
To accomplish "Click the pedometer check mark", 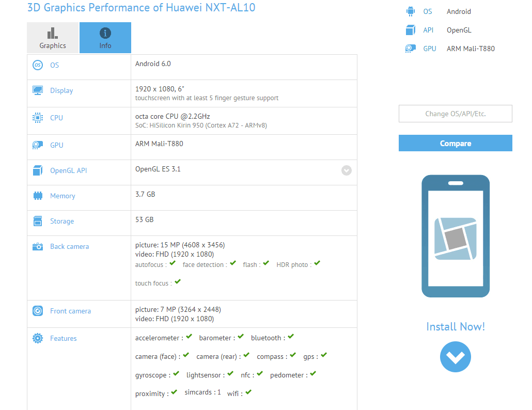I will pos(313,374).
